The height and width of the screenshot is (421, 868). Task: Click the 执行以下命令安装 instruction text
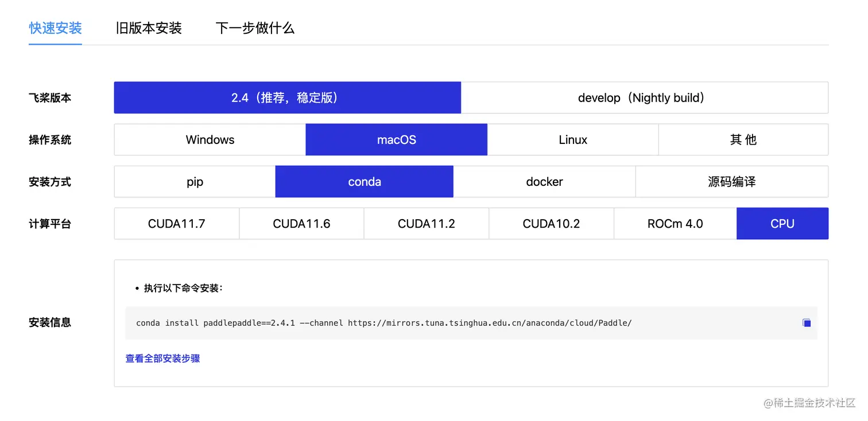[x=183, y=288]
